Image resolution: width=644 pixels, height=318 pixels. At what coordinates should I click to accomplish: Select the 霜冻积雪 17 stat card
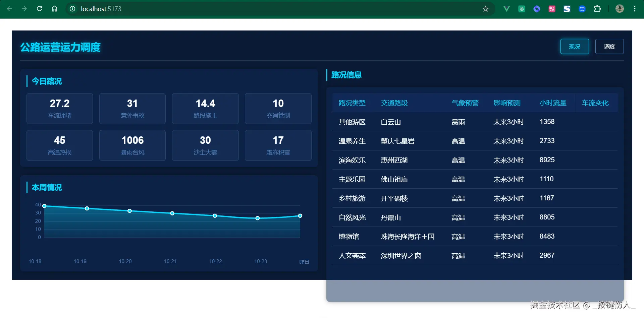point(278,145)
